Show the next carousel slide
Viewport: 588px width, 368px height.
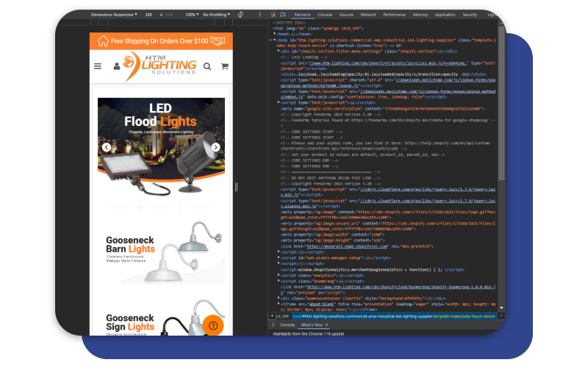click(x=215, y=147)
